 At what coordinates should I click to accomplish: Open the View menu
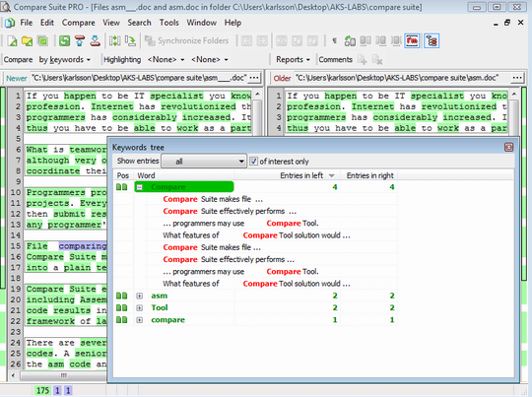[111, 23]
